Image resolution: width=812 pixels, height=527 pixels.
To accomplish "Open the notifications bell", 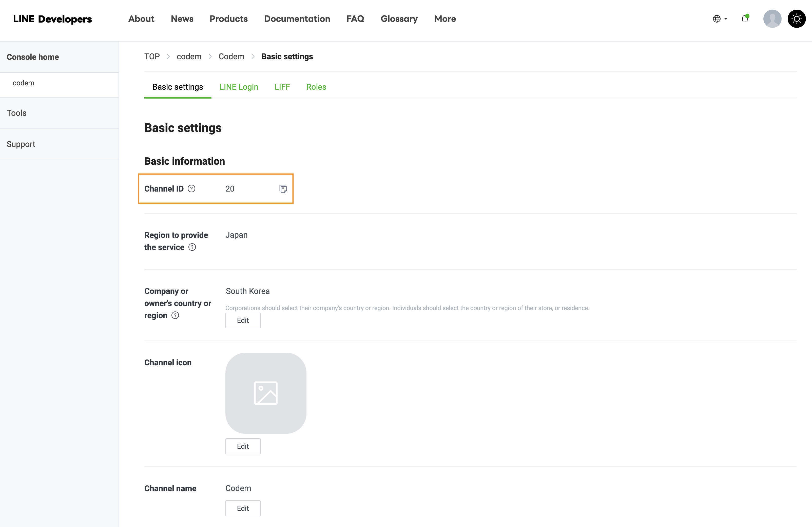I will [745, 19].
